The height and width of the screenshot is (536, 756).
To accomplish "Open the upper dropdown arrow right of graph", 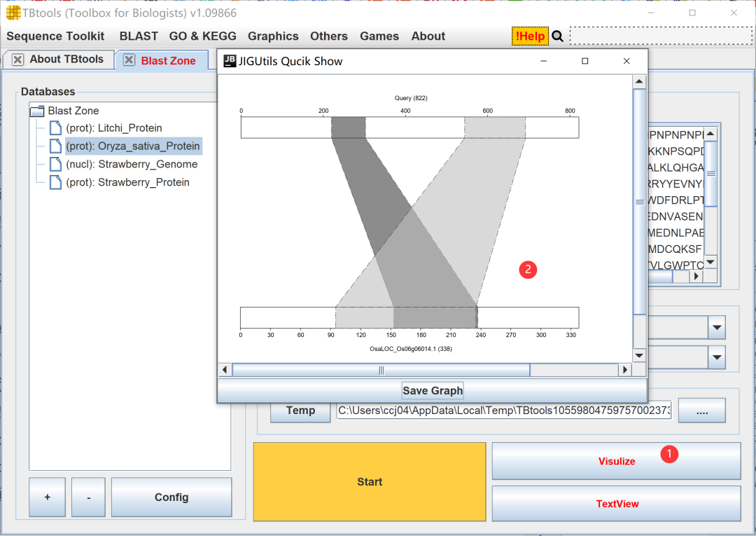I will [717, 328].
